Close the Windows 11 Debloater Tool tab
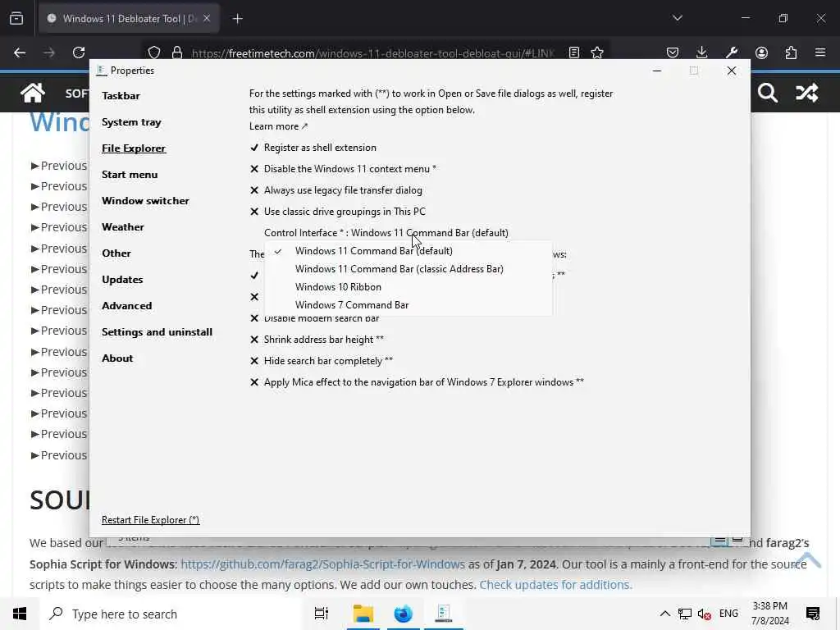The image size is (840, 630). pos(207,19)
